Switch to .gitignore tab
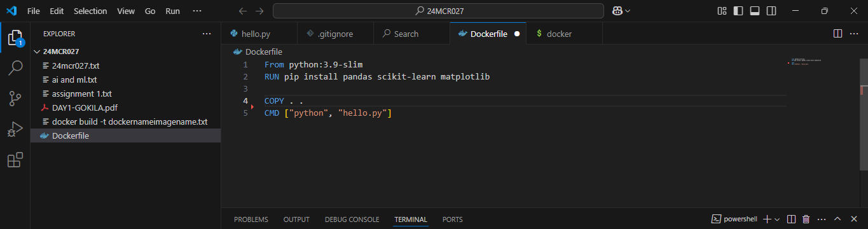Image resolution: width=868 pixels, height=229 pixels. [335, 34]
